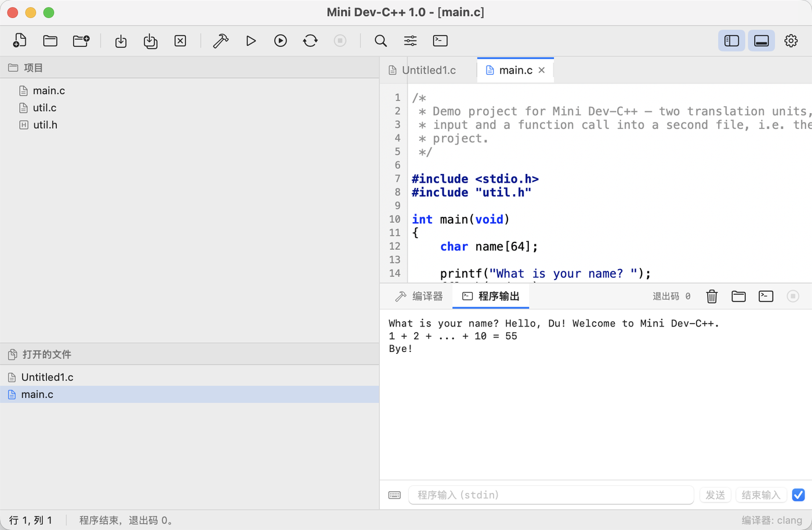Open a file with folder icon
Image resolution: width=812 pixels, height=530 pixels.
(50, 41)
